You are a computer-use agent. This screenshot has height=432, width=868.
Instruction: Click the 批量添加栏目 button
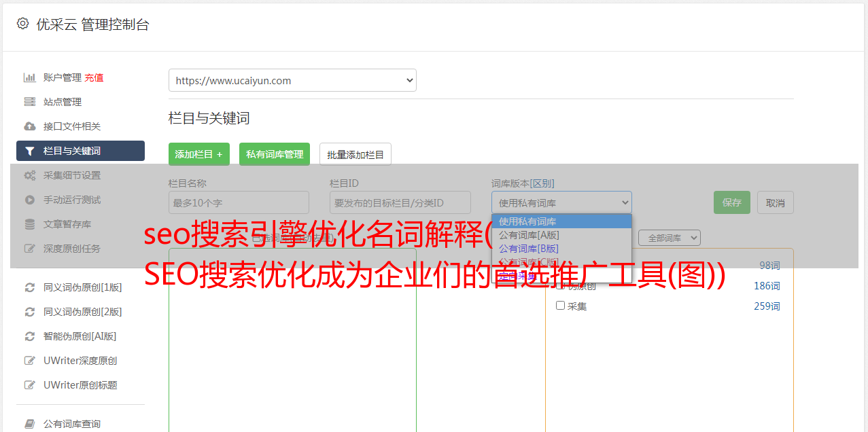pos(355,154)
